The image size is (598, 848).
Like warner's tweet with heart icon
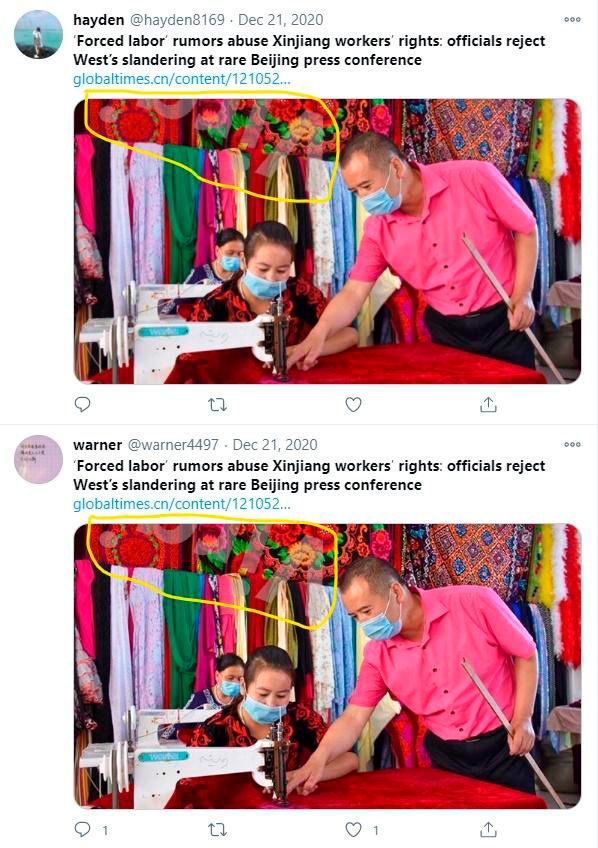click(353, 829)
